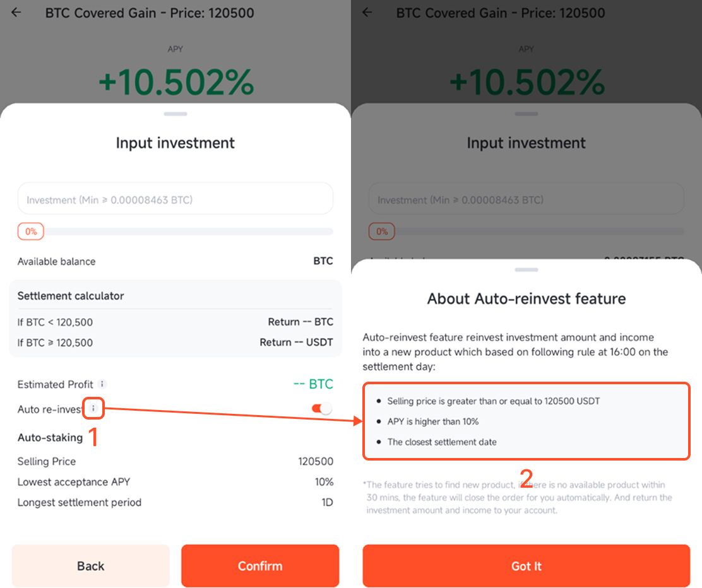Image resolution: width=702 pixels, height=588 pixels.
Task: Click the 0% slider handle under Investment field
Action: (31, 232)
